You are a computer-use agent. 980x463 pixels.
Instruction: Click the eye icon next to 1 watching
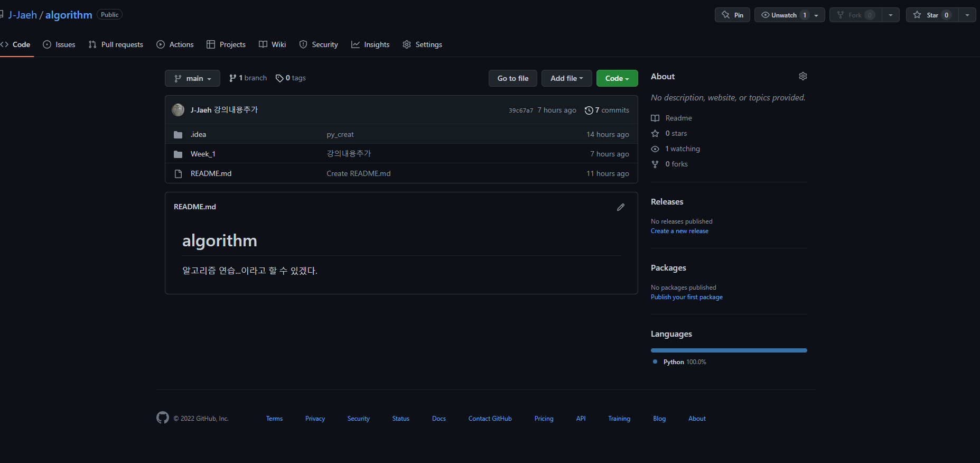[655, 149]
